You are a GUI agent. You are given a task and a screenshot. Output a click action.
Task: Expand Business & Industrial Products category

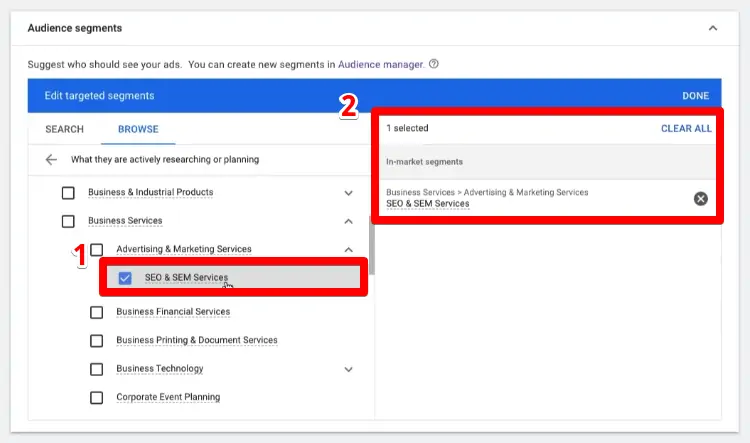348,193
